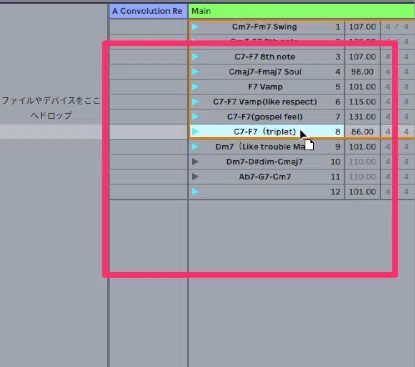
Task: Click tempo 110.00 of Dm7-D#dim-Cmaj7 scene
Action: (x=362, y=162)
